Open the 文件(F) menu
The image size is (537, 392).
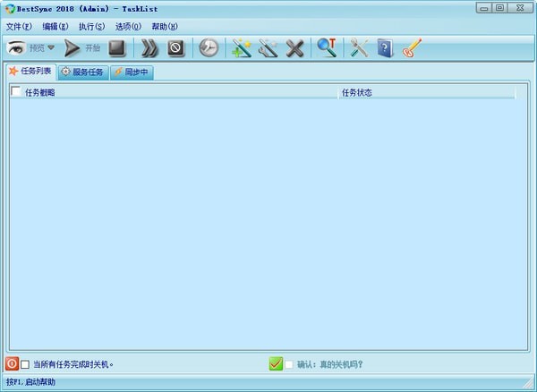click(19, 27)
